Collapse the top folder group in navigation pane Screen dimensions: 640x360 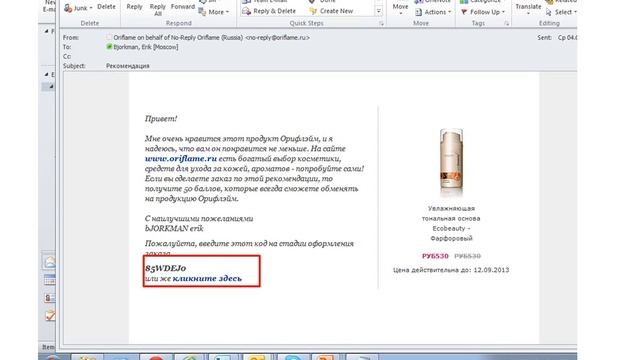[46, 31]
